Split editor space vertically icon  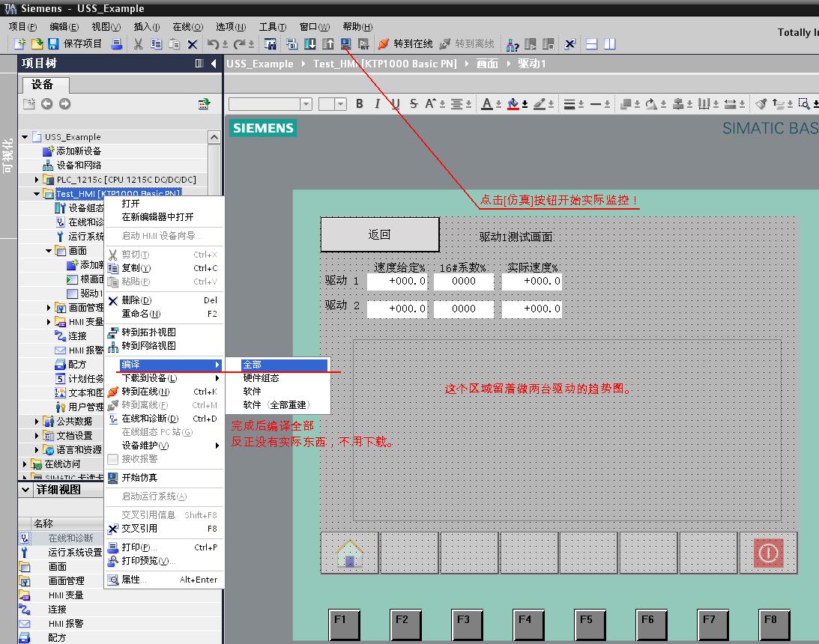[x=609, y=44]
